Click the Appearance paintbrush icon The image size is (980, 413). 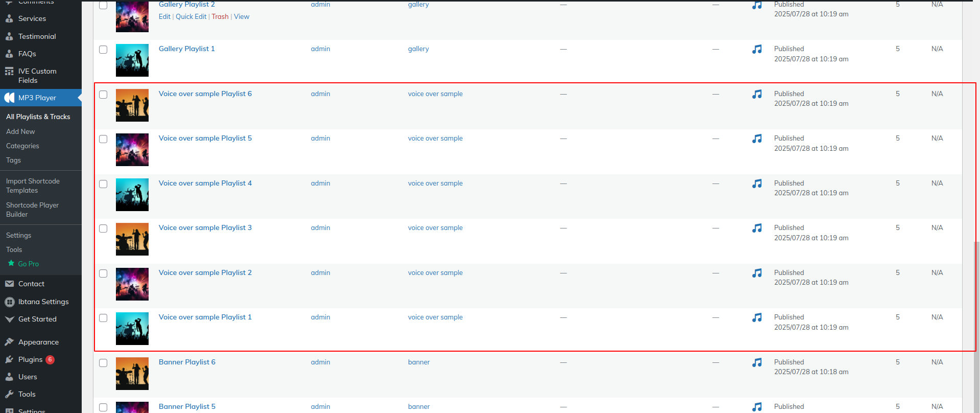click(9, 342)
